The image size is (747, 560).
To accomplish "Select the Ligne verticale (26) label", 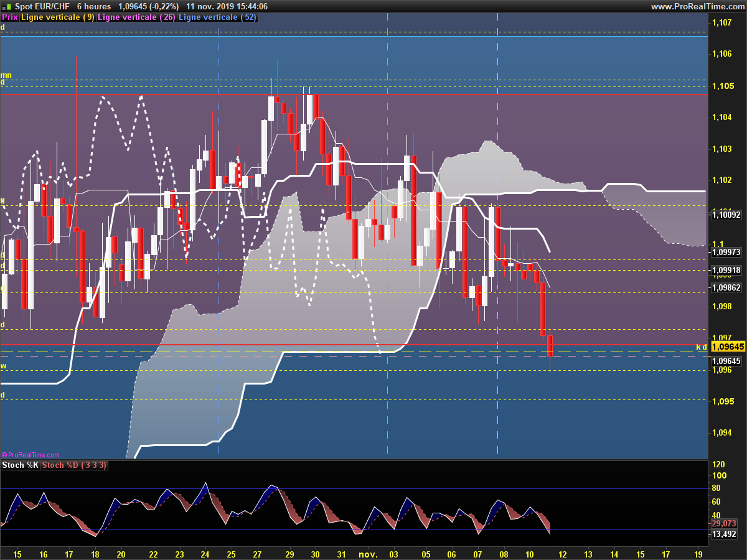I will pos(137,17).
